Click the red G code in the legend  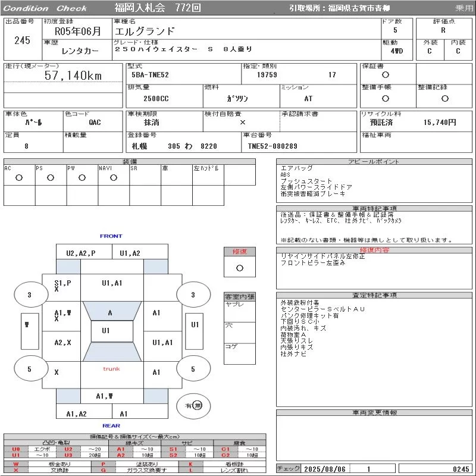click(x=103, y=470)
